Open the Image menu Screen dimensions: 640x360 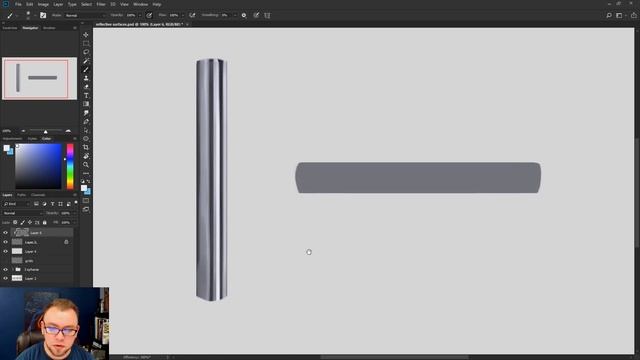click(43, 4)
